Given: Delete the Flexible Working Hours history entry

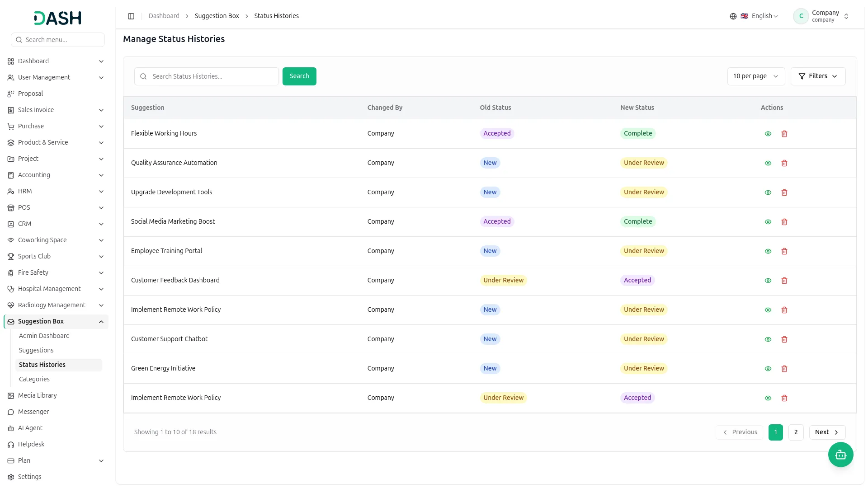Looking at the screenshot, I should [784, 134].
